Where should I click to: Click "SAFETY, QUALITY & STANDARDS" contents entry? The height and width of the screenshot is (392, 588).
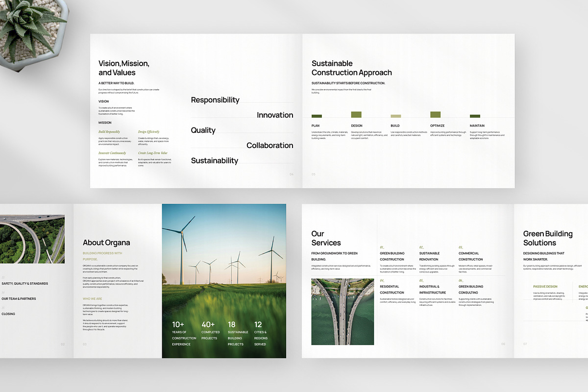[x=25, y=284]
